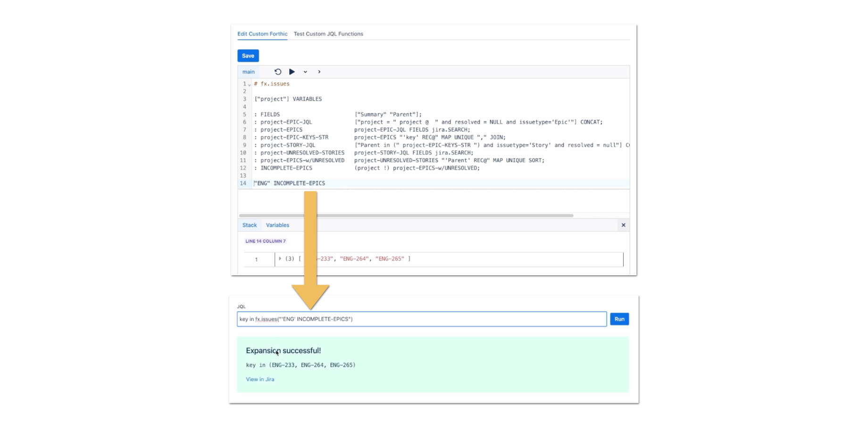
Task: Collapse the fold arrow on line 1
Action: click(x=250, y=85)
